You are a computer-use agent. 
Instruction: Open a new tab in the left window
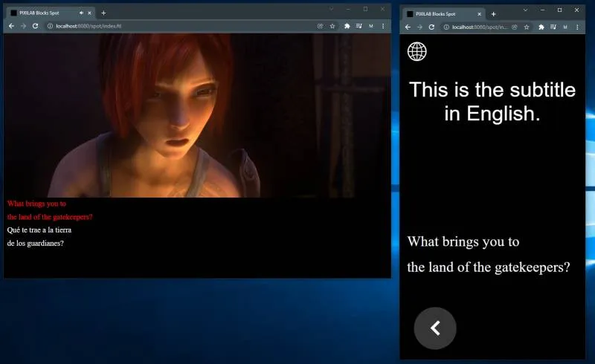point(103,13)
